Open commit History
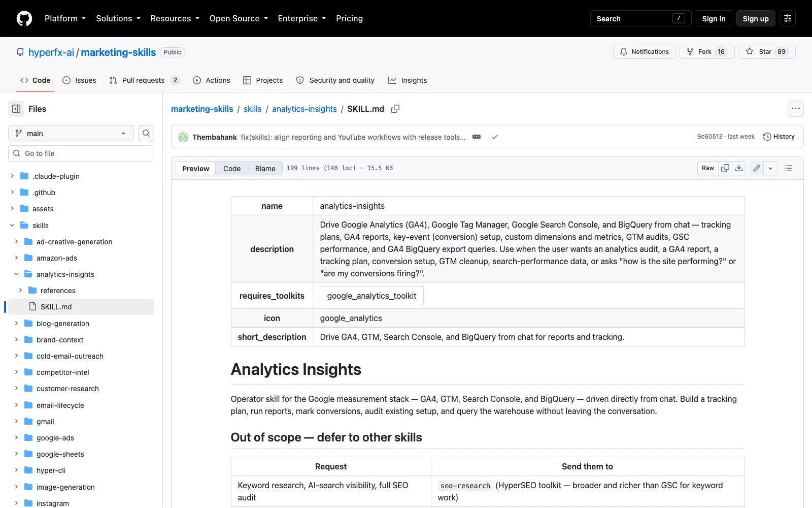812x508 pixels. (x=779, y=137)
